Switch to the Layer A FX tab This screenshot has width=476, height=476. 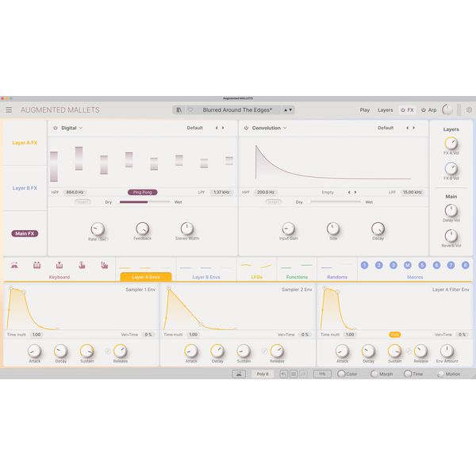(x=25, y=143)
